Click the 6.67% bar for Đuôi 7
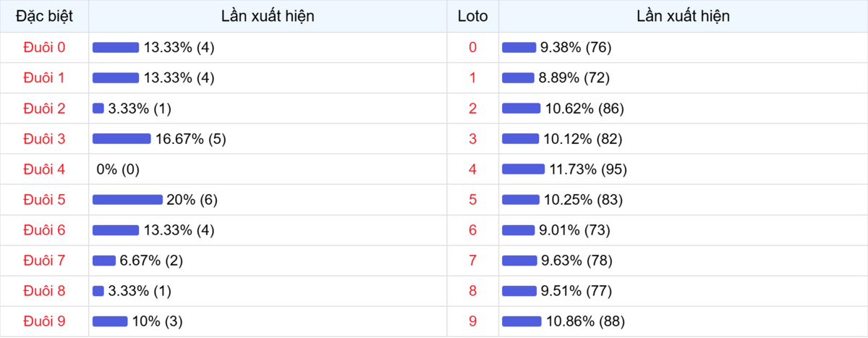The width and height of the screenshot is (868, 338). (x=104, y=261)
